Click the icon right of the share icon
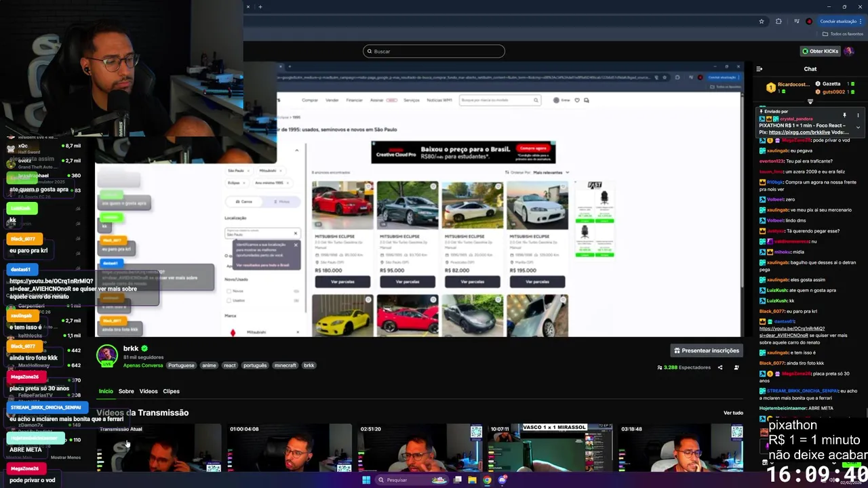The image size is (868, 488). (x=736, y=367)
